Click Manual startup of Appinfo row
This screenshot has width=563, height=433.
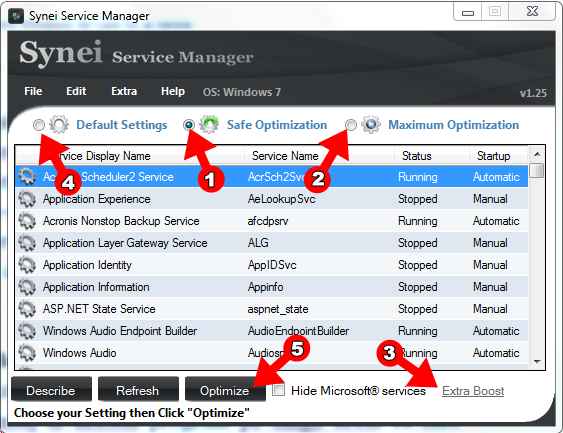coord(490,287)
